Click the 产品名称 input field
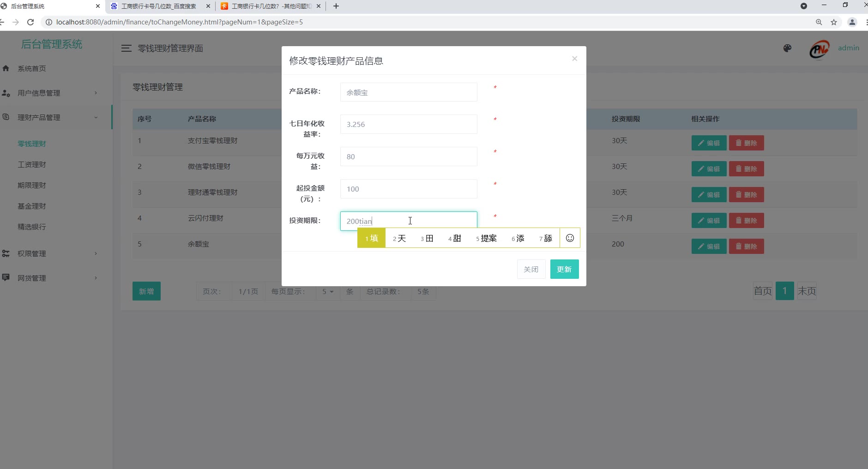Viewport: 868px width, 469px height. (x=409, y=92)
